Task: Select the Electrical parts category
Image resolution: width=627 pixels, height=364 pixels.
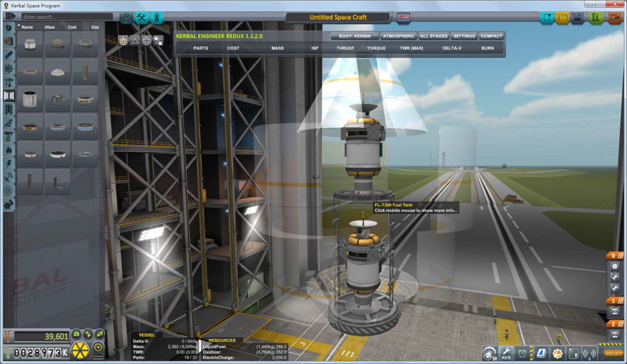Action: (x=9, y=163)
